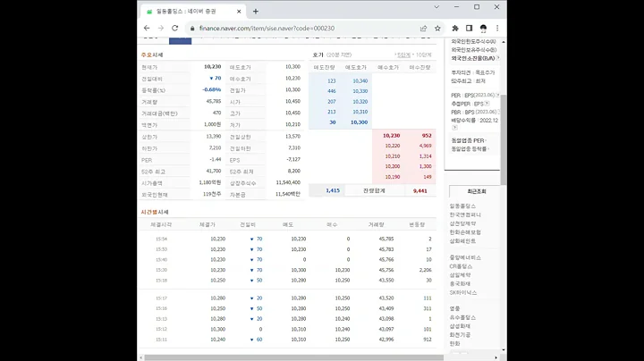Viewport: 644px width, 361px height.
Task: Open 한국앤컴퍼니 in recent list
Action: (465, 214)
